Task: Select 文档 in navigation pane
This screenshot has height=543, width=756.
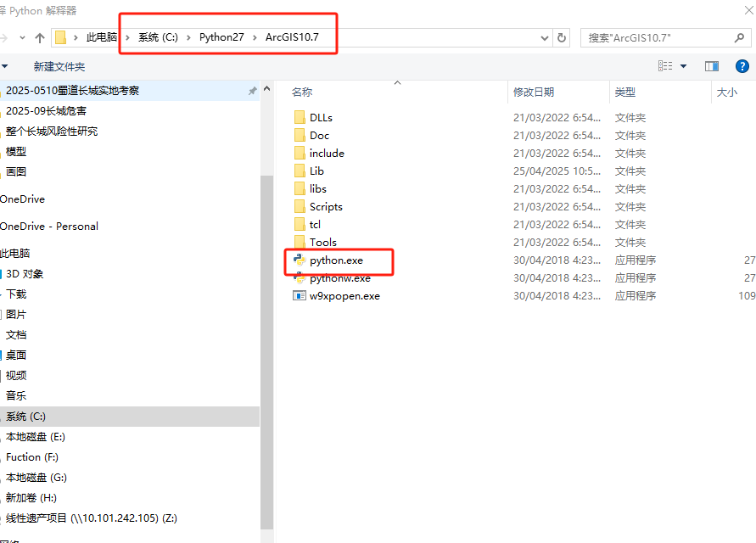Action: (16, 334)
